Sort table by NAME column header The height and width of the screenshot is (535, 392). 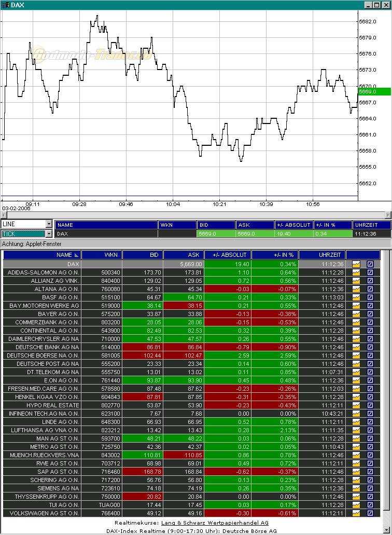coord(43,255)
